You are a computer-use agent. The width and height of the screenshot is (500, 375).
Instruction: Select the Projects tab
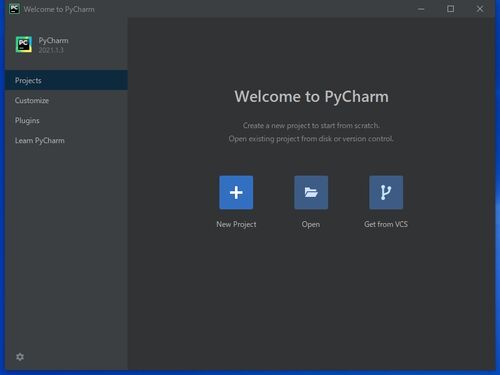pos(67,80)
